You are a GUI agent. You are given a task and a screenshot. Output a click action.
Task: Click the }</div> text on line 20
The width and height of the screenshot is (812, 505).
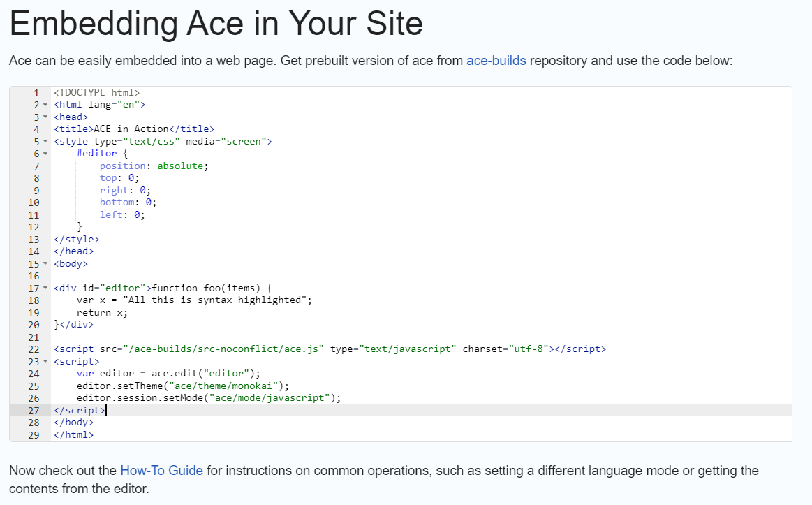(x=74, y=325)
